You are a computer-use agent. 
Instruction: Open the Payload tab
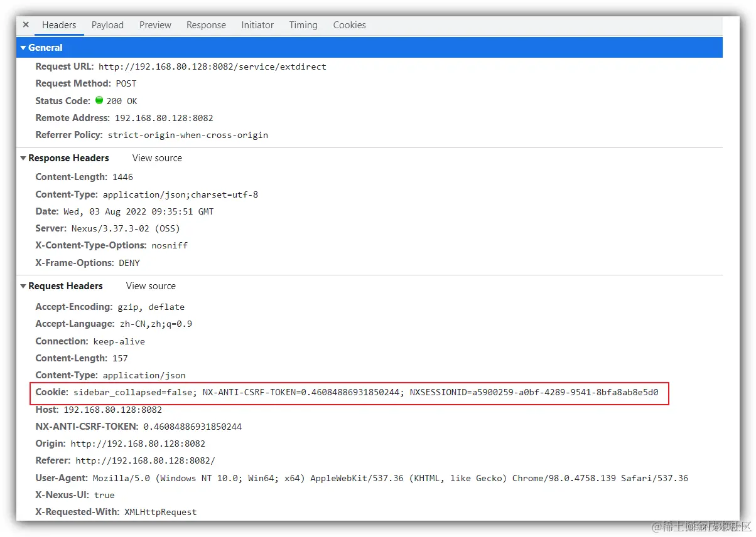(107, 25)
